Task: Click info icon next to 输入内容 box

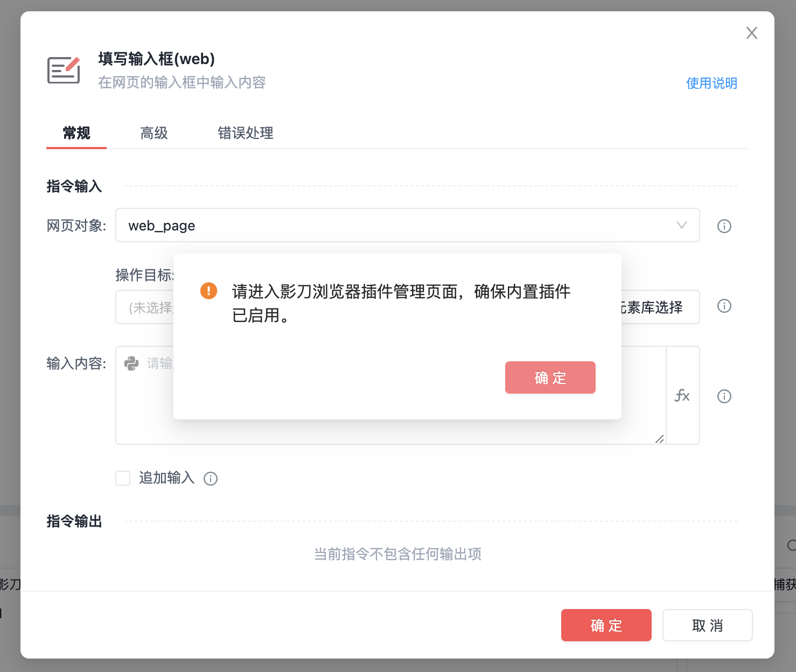Action: coord(724,396)
